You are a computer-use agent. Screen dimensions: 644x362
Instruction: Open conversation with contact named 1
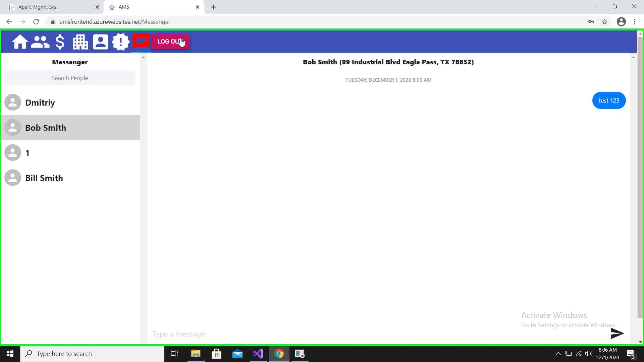(x=70, y=153)
